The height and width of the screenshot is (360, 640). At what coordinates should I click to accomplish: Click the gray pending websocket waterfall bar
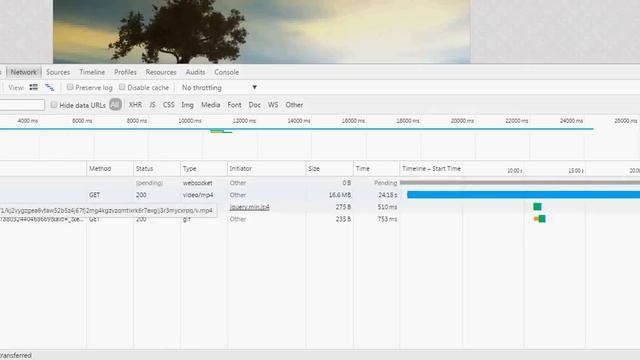[520, 183]
